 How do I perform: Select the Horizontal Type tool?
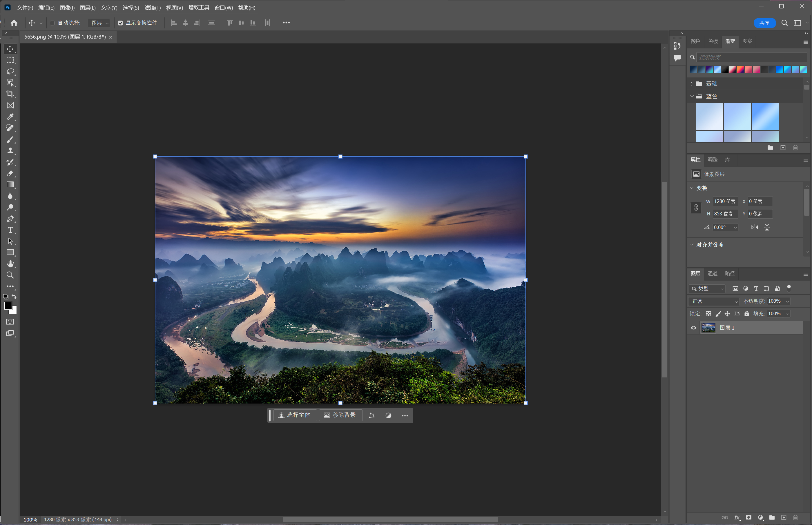pyautogui.click(x=10, y=230)
